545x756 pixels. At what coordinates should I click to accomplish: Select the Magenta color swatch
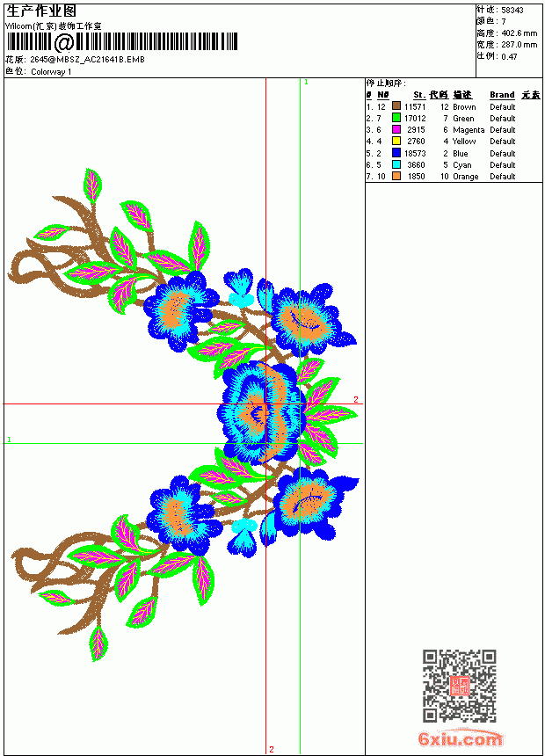396,129
